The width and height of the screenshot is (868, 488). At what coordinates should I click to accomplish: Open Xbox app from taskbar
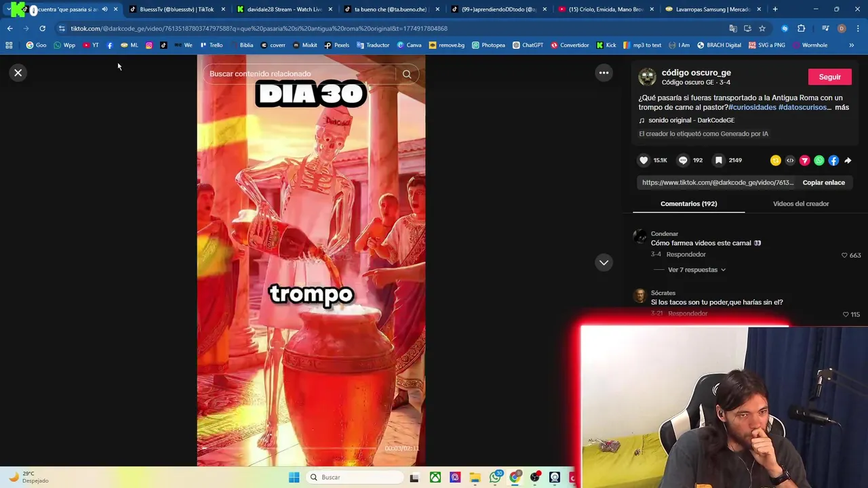coord(435,477)
